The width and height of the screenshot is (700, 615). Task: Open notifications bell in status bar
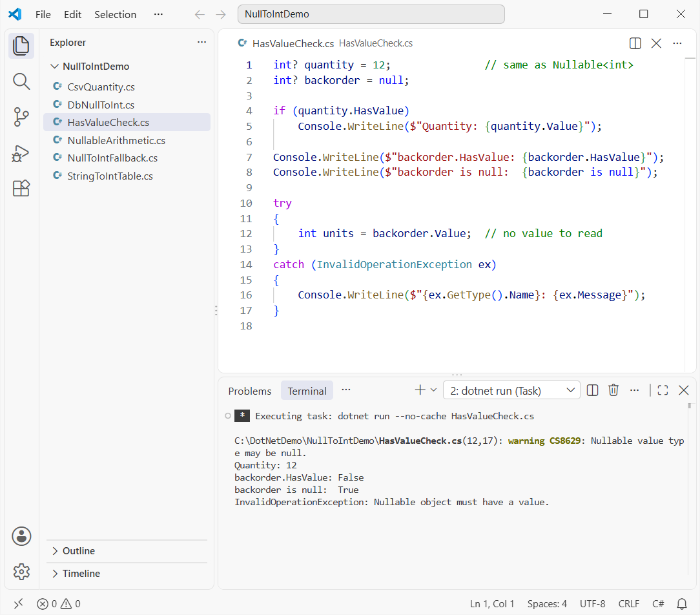click(x=682, y=604)
